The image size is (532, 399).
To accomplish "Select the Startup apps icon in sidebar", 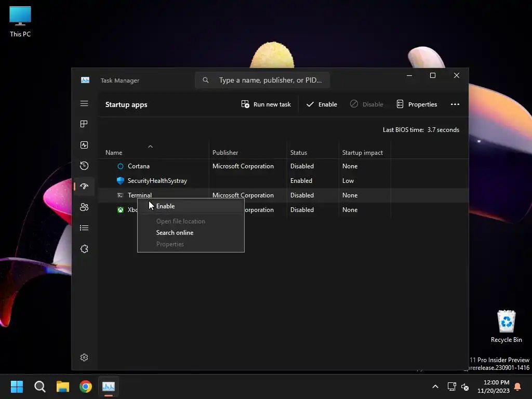I will (x=84, y=187).
